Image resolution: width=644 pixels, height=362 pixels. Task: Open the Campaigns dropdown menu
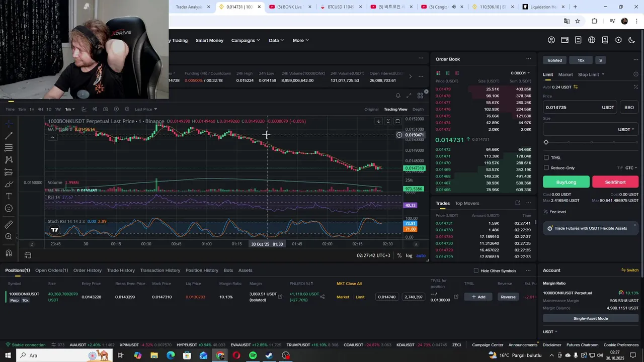246,40
